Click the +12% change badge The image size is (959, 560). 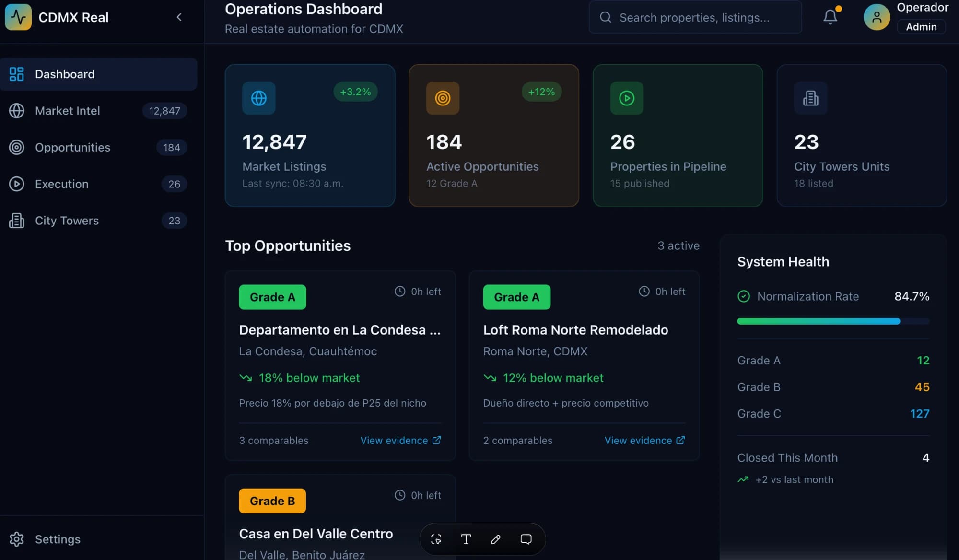pos(541,92)
